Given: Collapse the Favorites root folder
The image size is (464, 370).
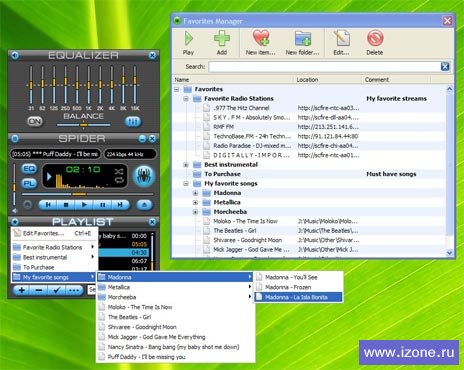Looking at the screenshot, I should [177, 89].
